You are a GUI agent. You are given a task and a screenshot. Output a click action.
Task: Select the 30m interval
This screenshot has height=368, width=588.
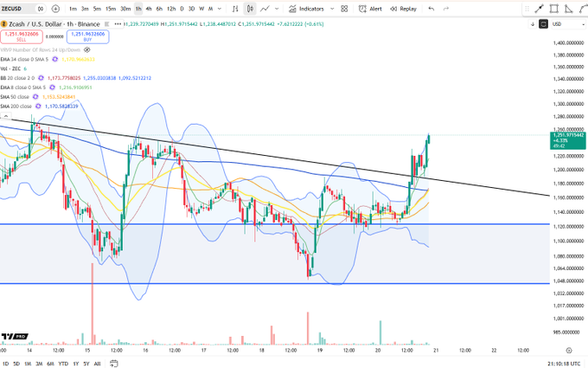pos(125,9)
